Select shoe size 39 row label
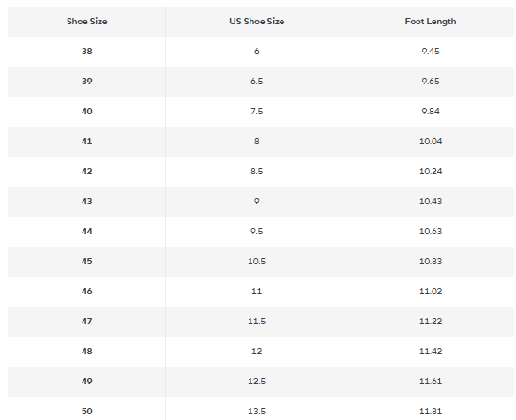The image size is (516, 420). [x=87, y=82]
